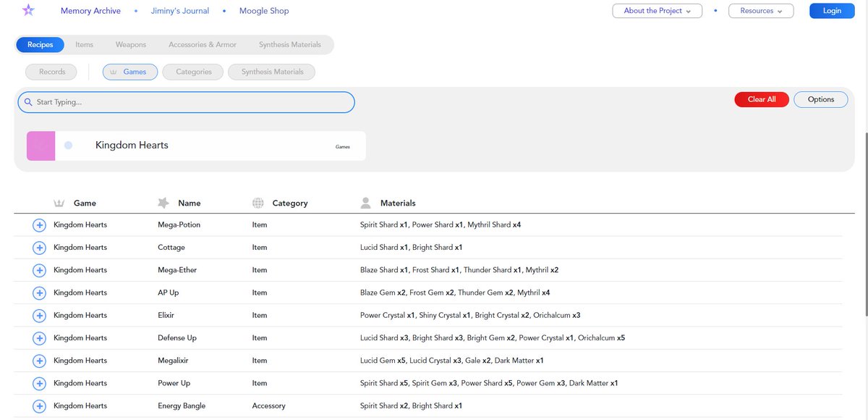
Task: Sort by the Category column header
Action: tap(290, 203)
